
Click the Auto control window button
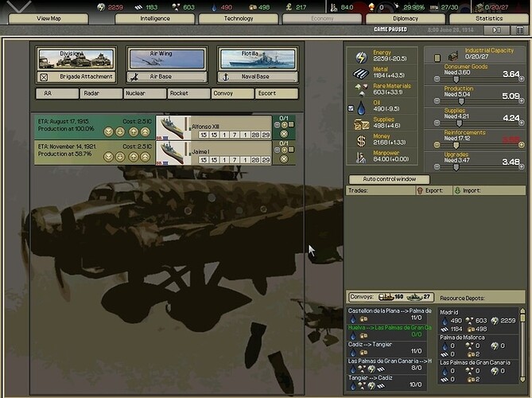[x=388, y=179]
